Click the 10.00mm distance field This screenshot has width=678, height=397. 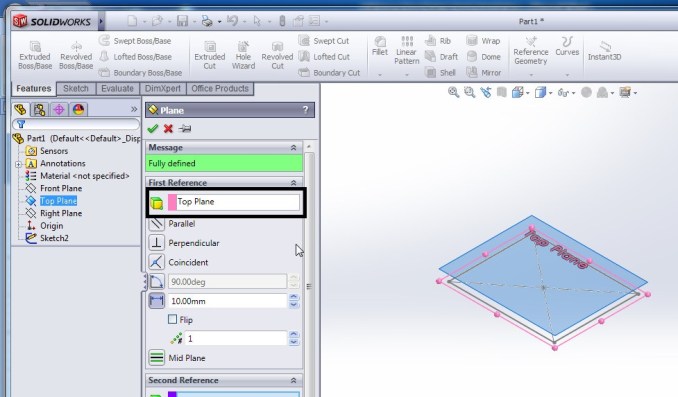[227, 301]
